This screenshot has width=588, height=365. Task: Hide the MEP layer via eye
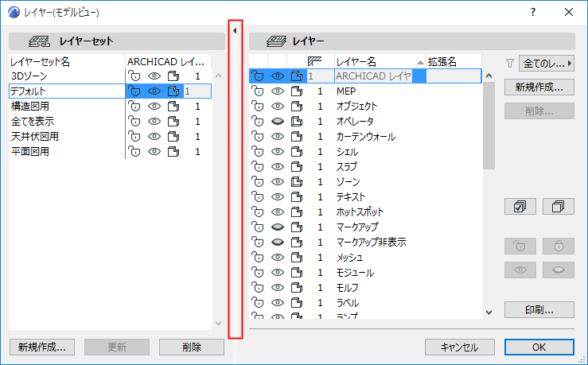[x=278, y=91]
